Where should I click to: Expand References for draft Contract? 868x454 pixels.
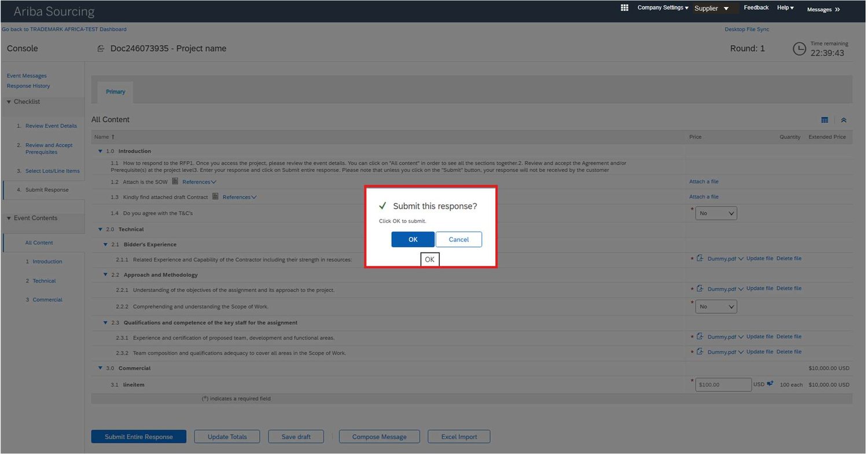(240, 197)
